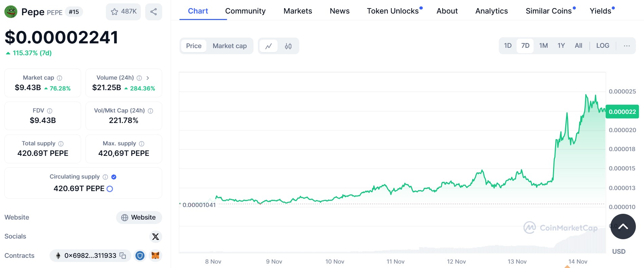Viewport: 644px width, 268px height.
Task: Set chart range to 1M
Action: [x=544, y=45]
